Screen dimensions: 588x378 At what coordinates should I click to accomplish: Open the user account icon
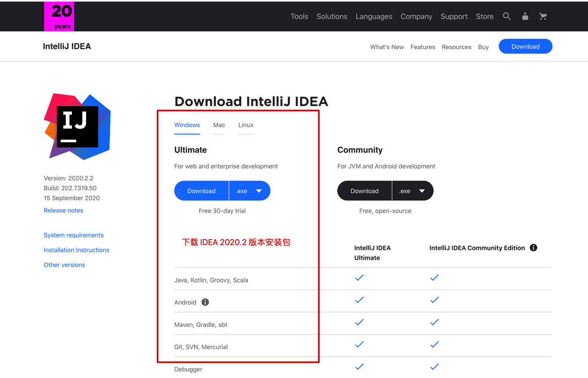coord(525,16)
